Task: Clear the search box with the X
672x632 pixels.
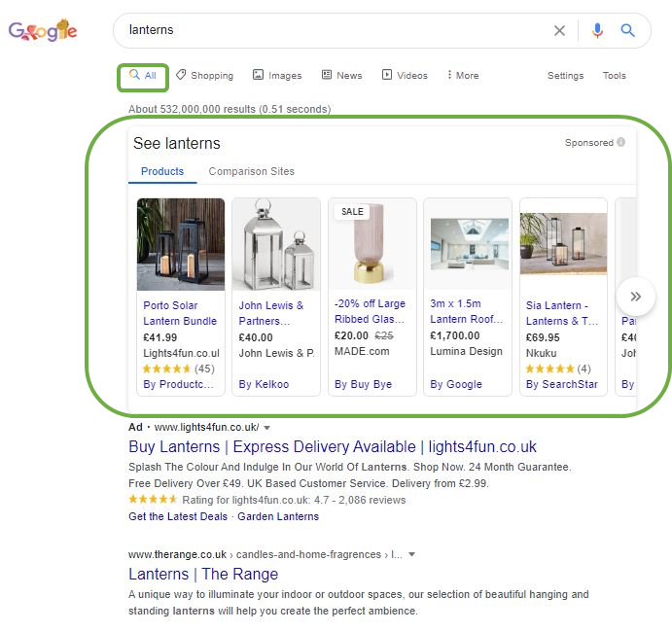Action: [x=559, y=30]
